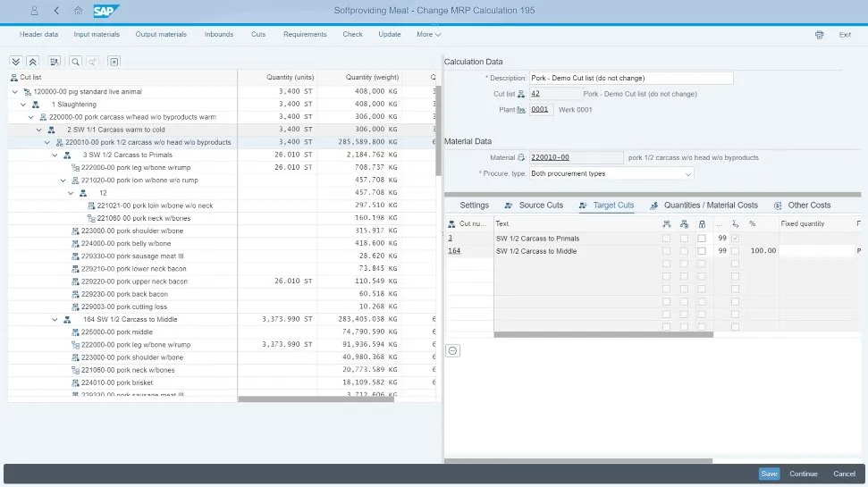Toggle lock checkbox for SW 1/2 Carcass to Primals
Screen dimensions: 868x487
(x=702, y=239)
